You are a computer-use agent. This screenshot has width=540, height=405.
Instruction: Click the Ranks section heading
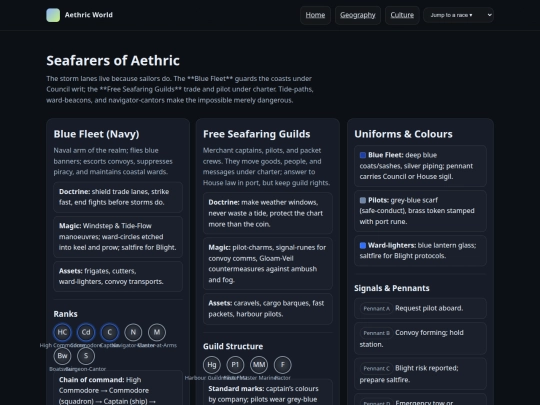[65, 314]
